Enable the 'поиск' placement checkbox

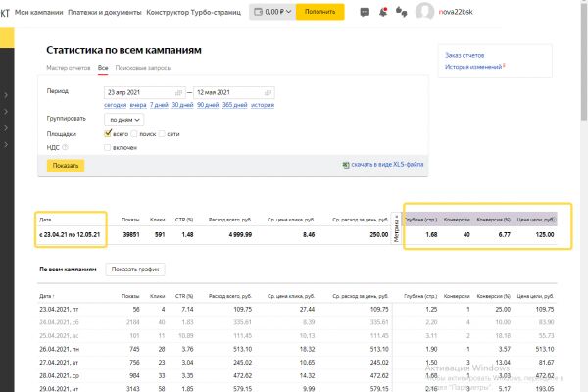coord(134,134)
